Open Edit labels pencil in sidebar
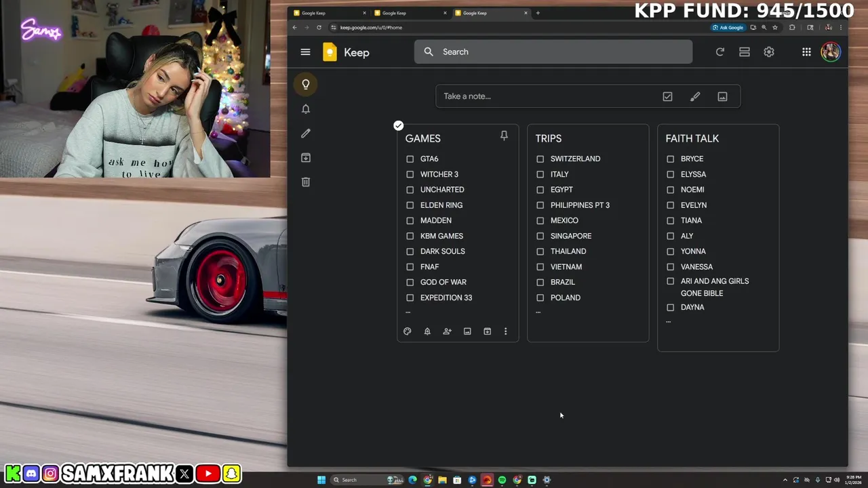The image size is (868, 488). tap(306, 134)
